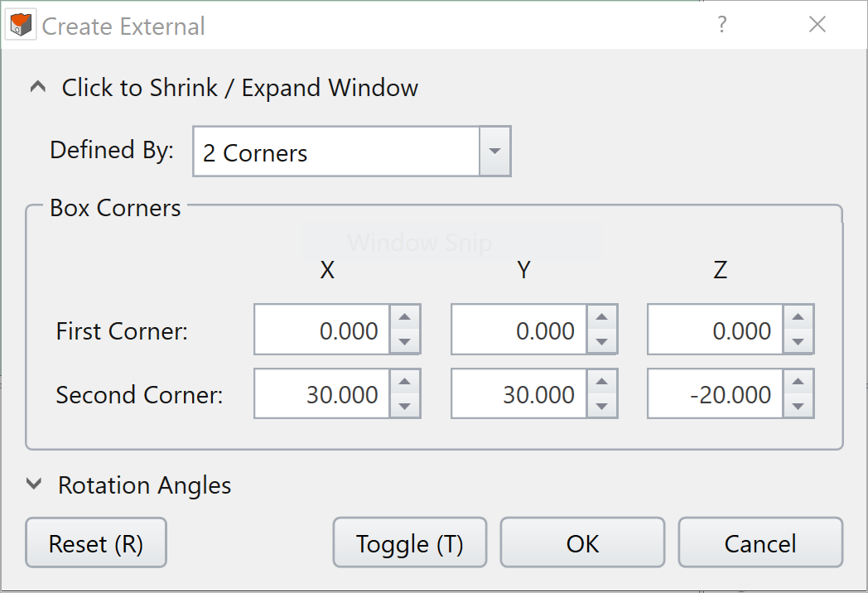Dismiss the dialog with Cancel
The width and height of the screenshot is (868, 593).
pos(759,542)
